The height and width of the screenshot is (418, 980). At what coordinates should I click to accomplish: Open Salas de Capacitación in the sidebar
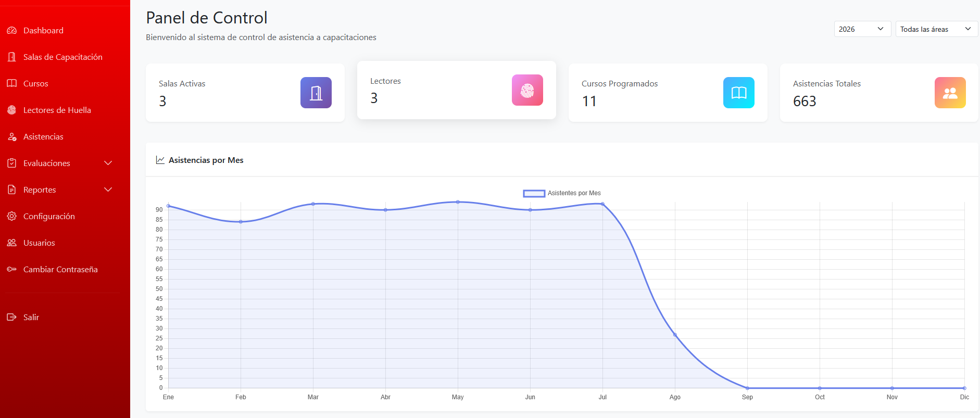pos(62,57)
